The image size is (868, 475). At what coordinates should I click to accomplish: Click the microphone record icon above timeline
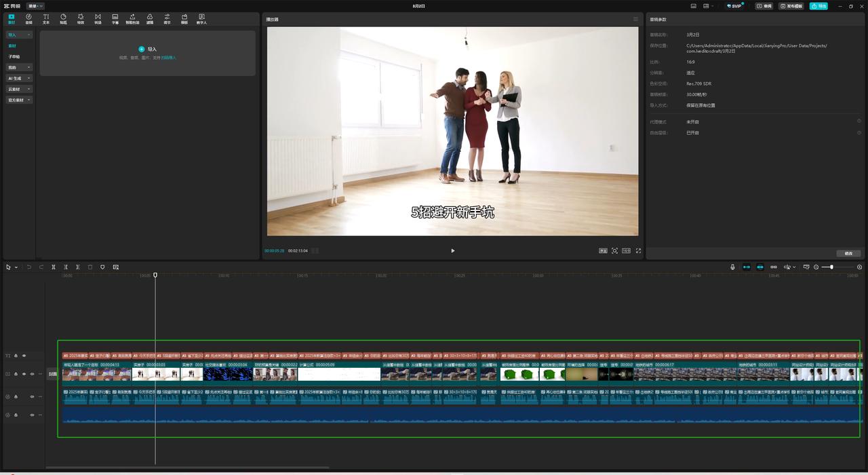pyautogui.click(x=732, y=267)
